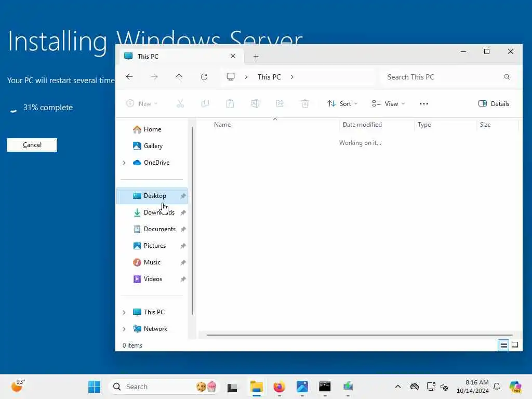This screenshot has height=399, width=532.
Task: Switch to large thumbnails view icon
Action: (515, 345)
